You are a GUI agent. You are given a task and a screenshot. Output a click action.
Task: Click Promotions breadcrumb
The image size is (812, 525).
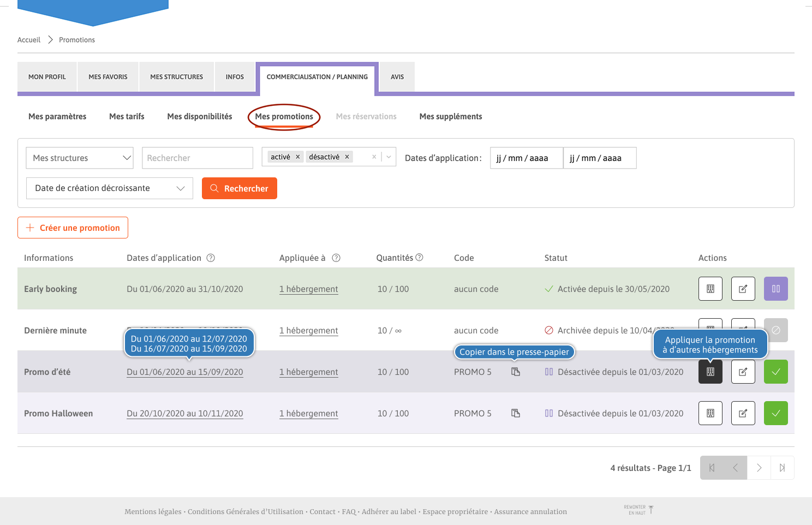coord(77,40)
